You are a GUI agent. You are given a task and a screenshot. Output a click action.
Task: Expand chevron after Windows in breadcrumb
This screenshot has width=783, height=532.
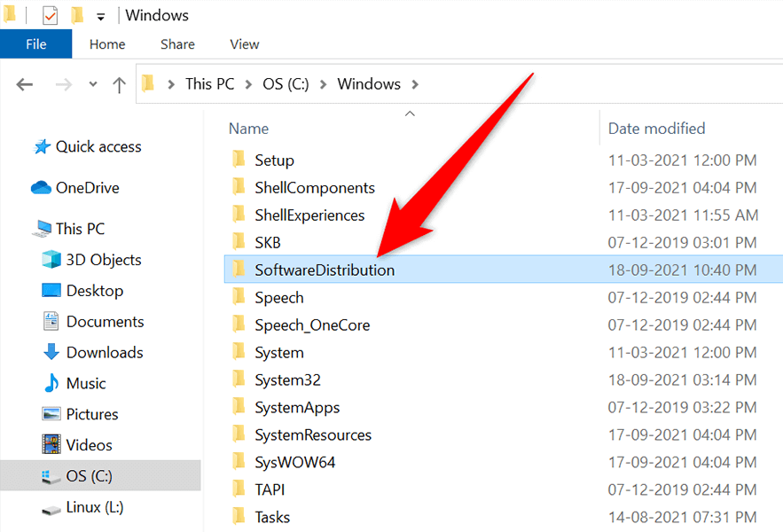pyautogui.click(x=415, y=84)
